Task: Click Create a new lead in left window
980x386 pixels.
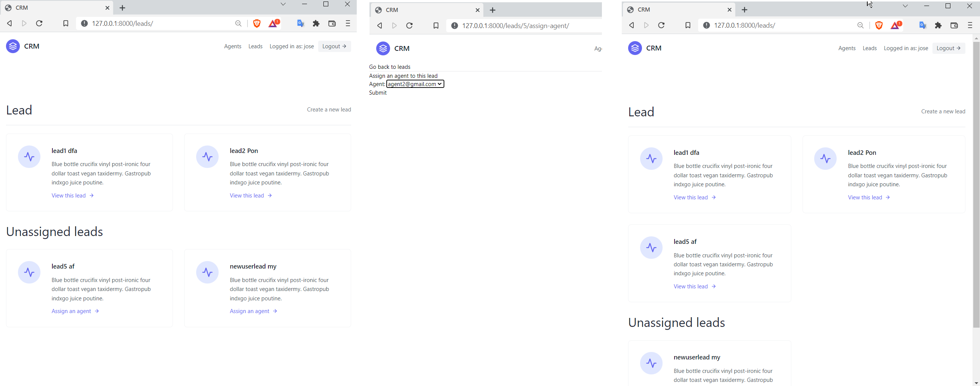Action: [329, 110]
